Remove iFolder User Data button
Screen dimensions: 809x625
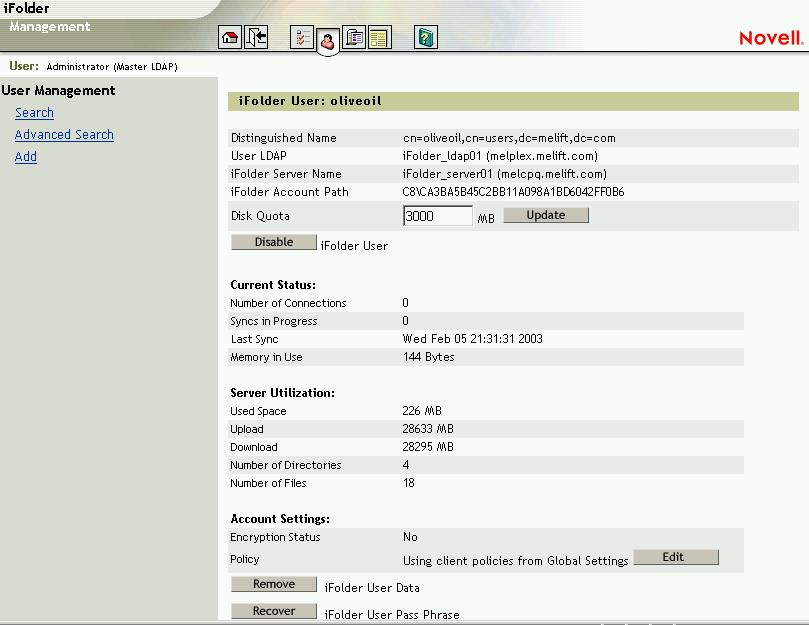273,584
